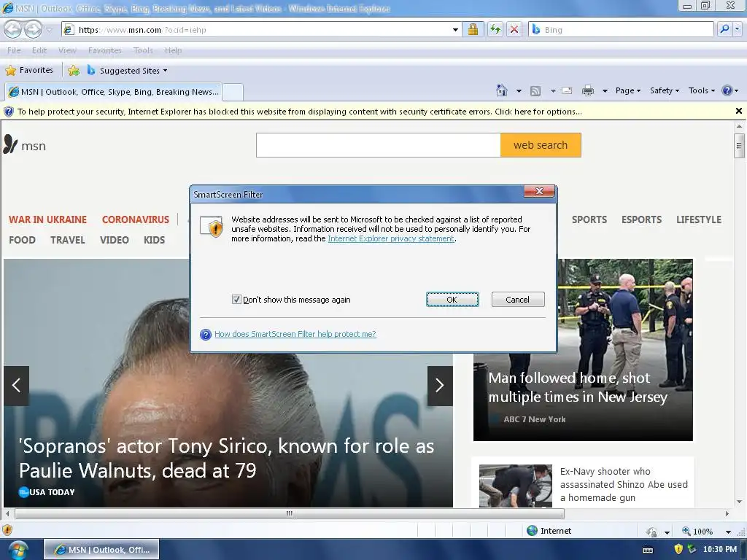Click OK in SmartScreen Filter dialog
Screen dimensions: 747x560
[x=452, y=300]
